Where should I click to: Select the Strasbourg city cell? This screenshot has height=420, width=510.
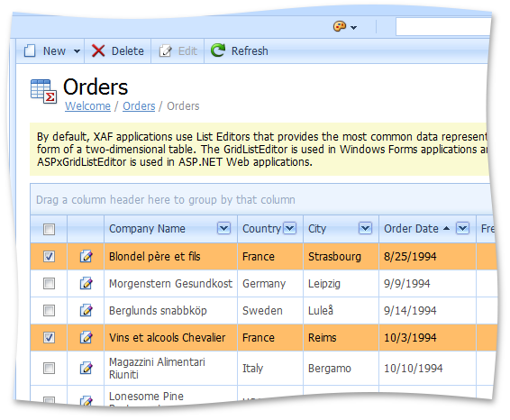pyautogui.click(x=341, y=256)
